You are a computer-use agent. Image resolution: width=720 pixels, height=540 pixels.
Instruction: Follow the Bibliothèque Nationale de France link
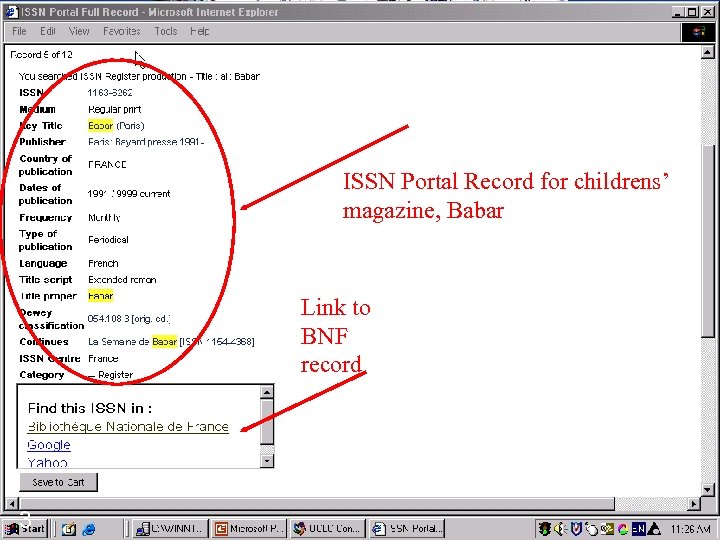point(128,427)
